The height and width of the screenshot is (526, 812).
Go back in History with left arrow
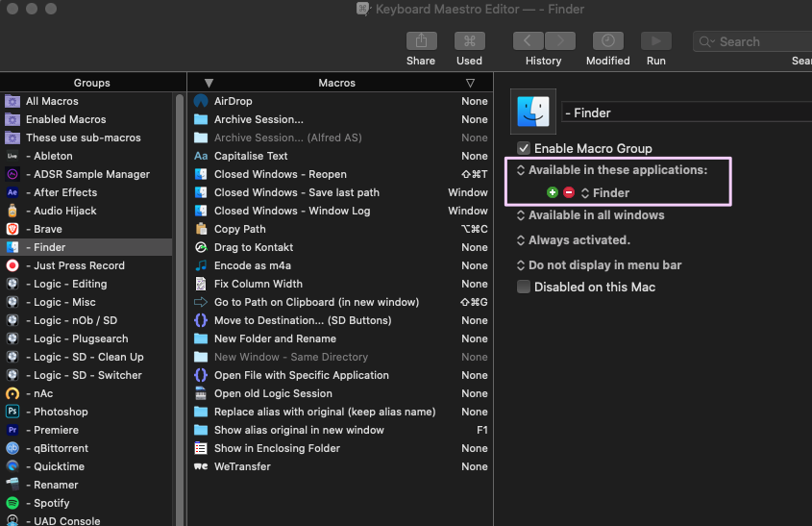coord(528,41)
